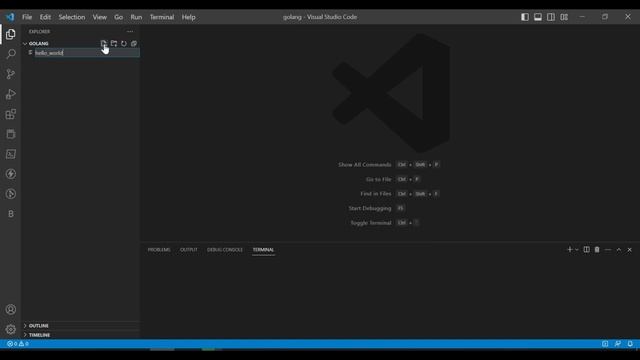Viewport: 640px width, 360px height.
Task: Open the Go menu
Action: tap(118, 17)
